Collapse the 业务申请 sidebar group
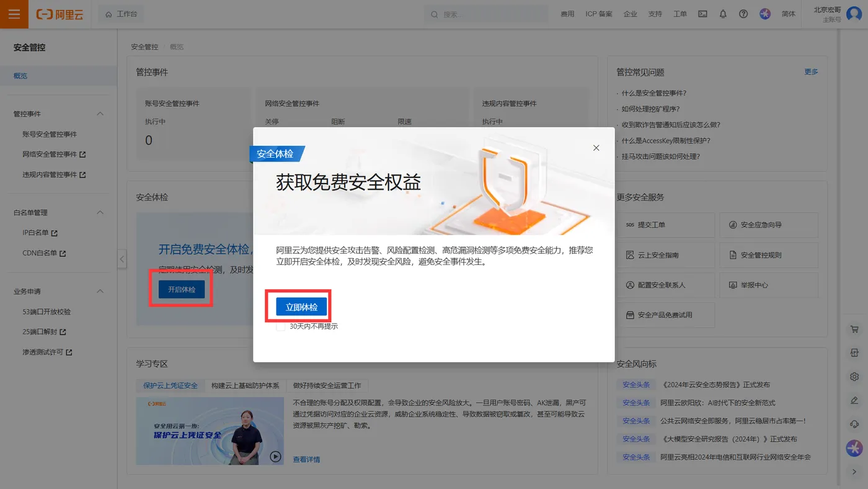 [x=100, y=292]
